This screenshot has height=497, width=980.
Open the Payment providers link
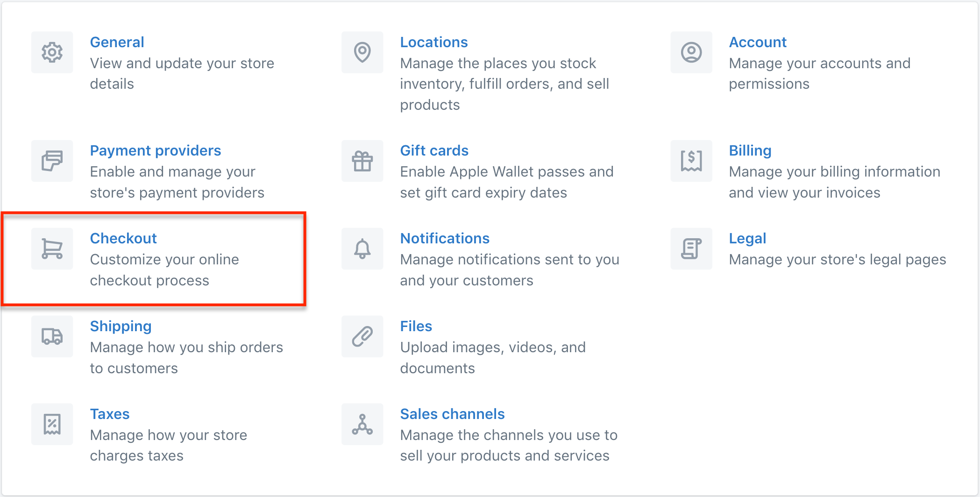pos(155,150)
